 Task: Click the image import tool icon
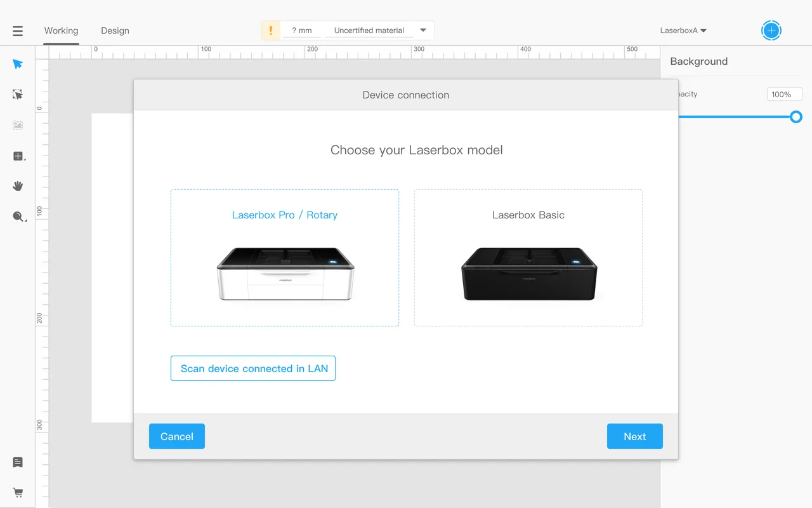click(x=18, y=125)
